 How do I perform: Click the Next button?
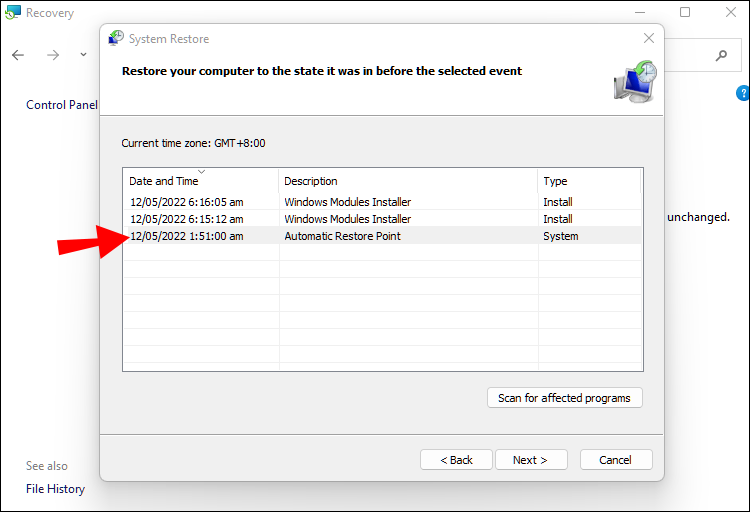click(x=530, y=460)
